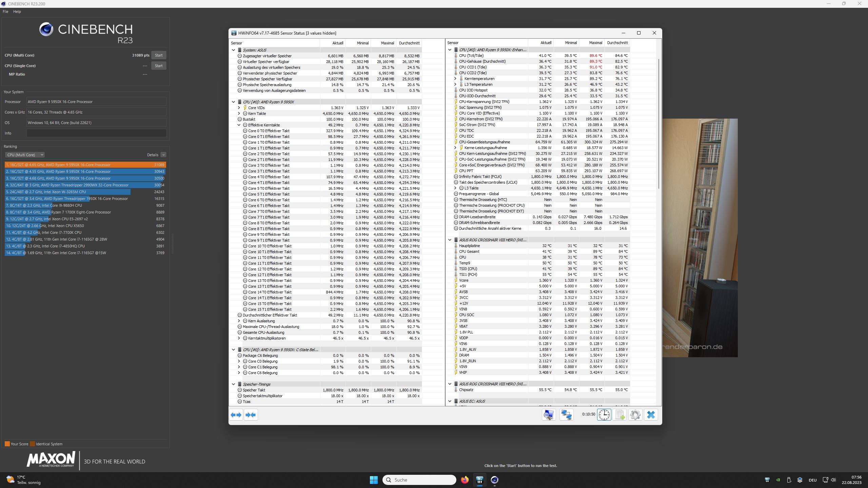Click the blue X close sensors icon

click(x=651, y=414)
